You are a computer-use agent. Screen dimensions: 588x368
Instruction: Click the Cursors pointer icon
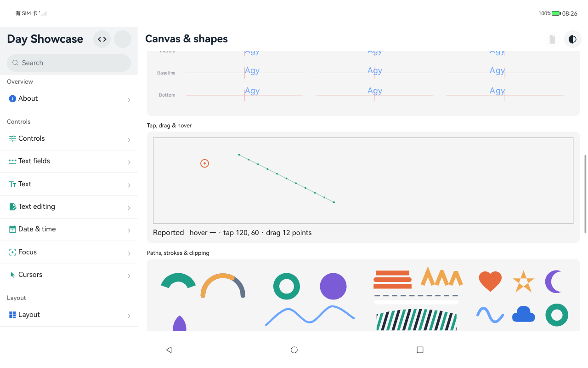point(12,275)
